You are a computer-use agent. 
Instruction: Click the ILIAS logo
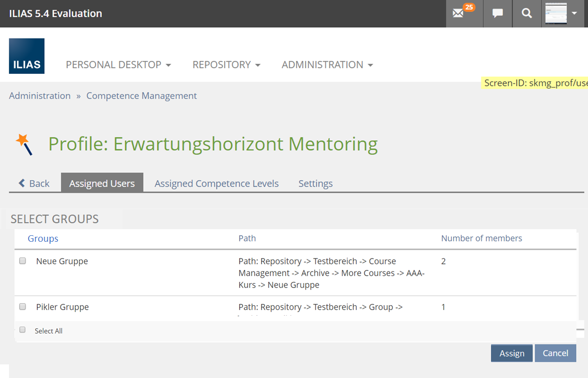point(27,56)
